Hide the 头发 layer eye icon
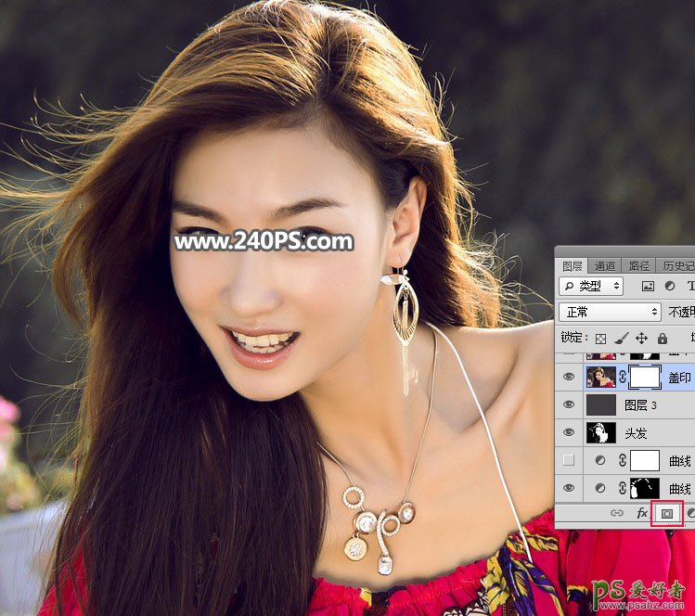695x616 pixels. click(569, 432)
